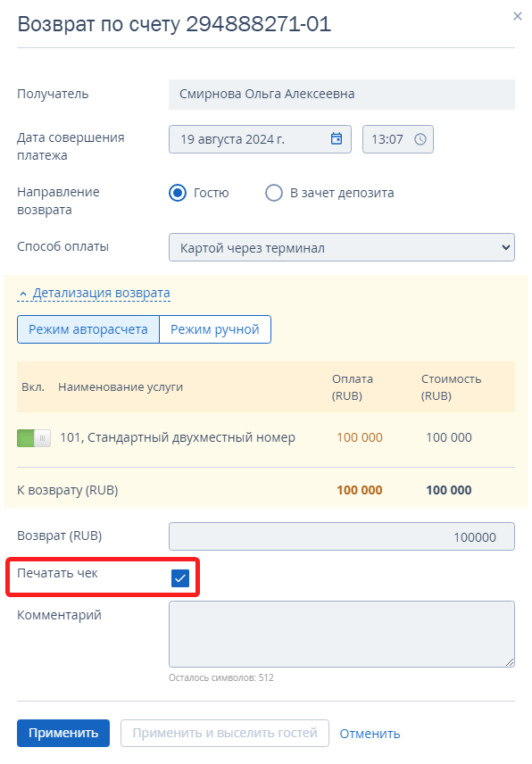
Task: Click Применить и выселить гостей button
Action: 225,733
